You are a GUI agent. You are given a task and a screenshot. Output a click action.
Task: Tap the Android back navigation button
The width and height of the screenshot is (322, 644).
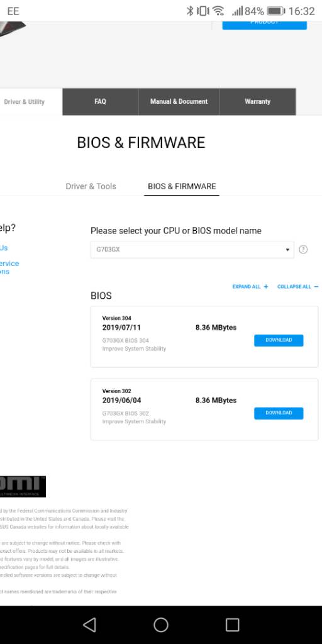[89, 625]
